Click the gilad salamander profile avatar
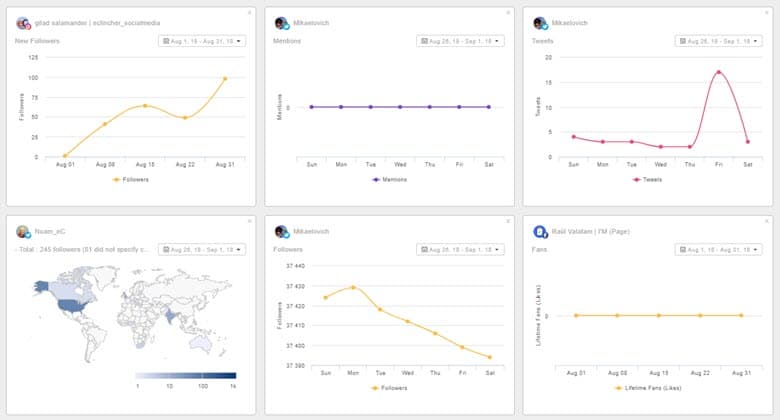Viewport: 780px width, 420px height. pos(23,23)
